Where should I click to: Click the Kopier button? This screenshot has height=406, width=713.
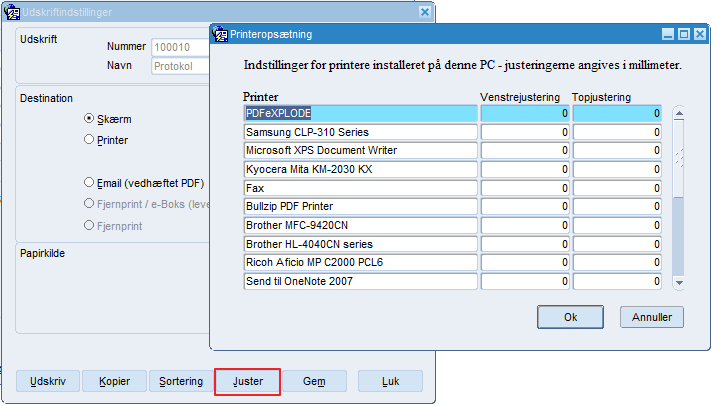click(114, 381)
